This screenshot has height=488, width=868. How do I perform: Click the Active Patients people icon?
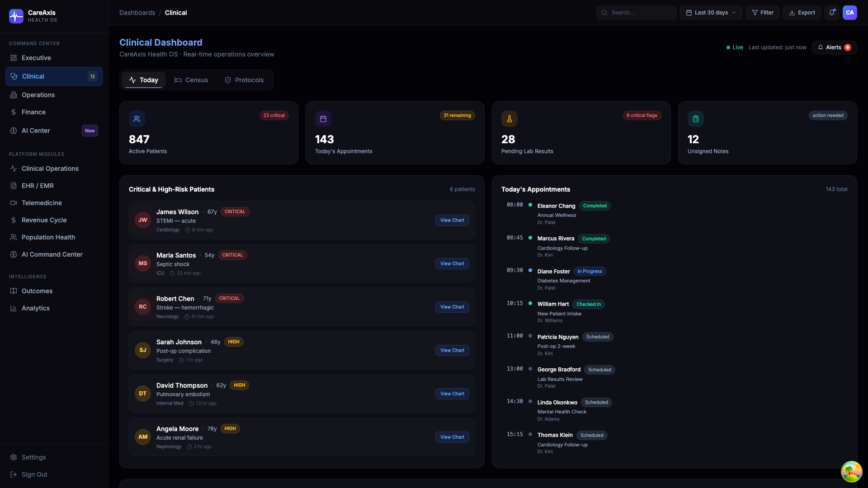point(137,119)
